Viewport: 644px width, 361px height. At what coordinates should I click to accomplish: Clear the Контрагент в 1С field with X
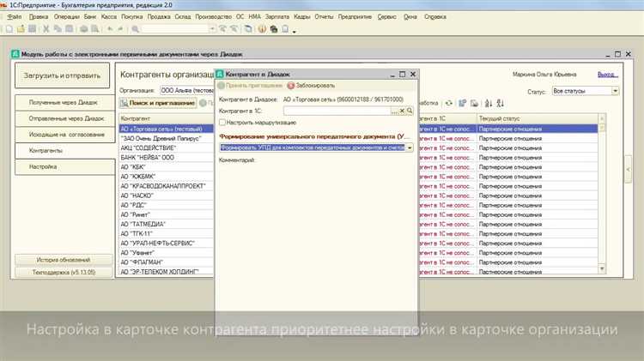[402, 111]
